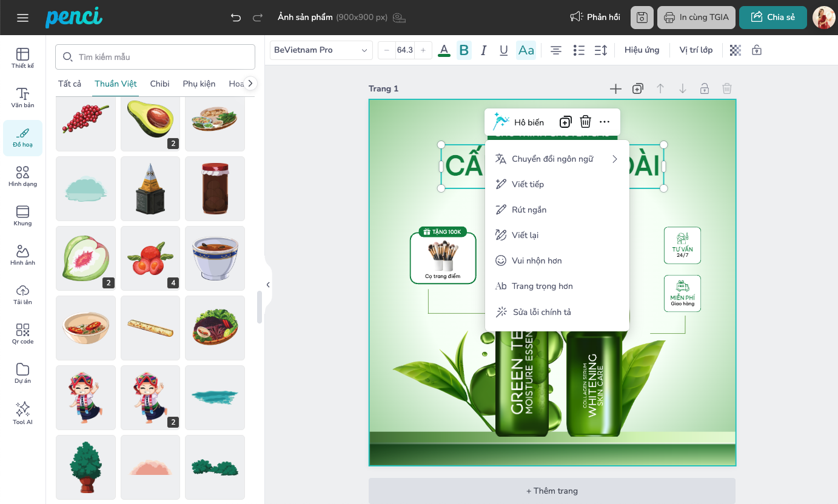Click the Thêm trang button
838x504 pixels.
[x=552, y=491]
